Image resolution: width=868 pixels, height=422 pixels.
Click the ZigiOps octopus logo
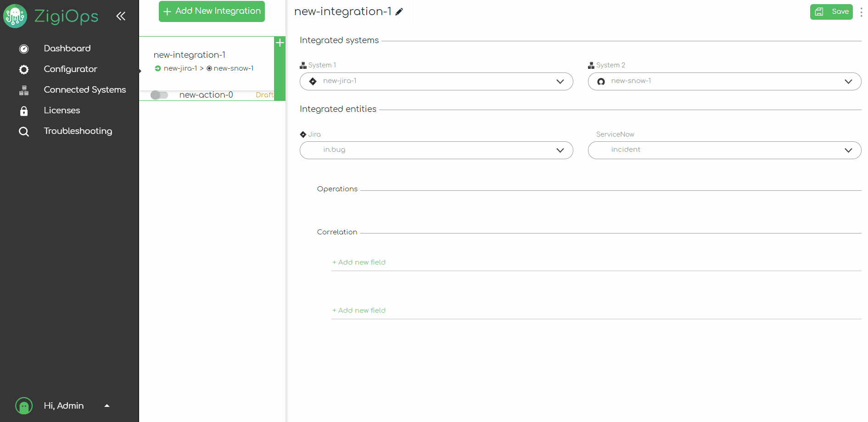coord(15,16)
